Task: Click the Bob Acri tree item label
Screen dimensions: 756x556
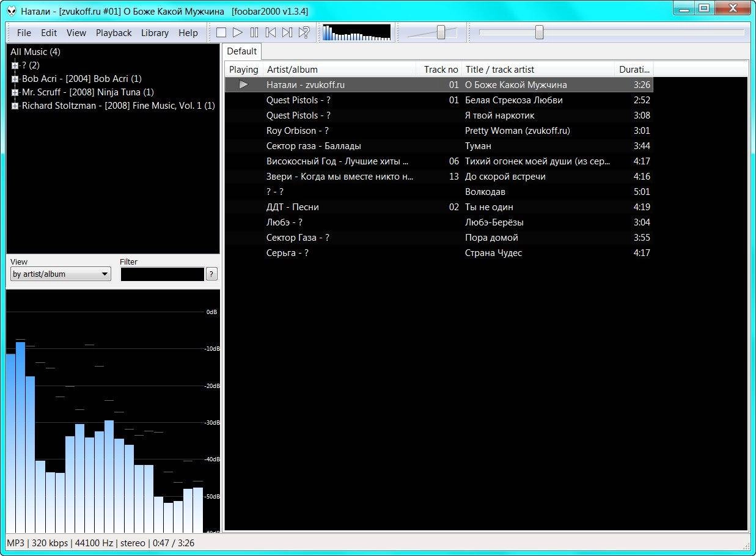Action: click(82, 79)
